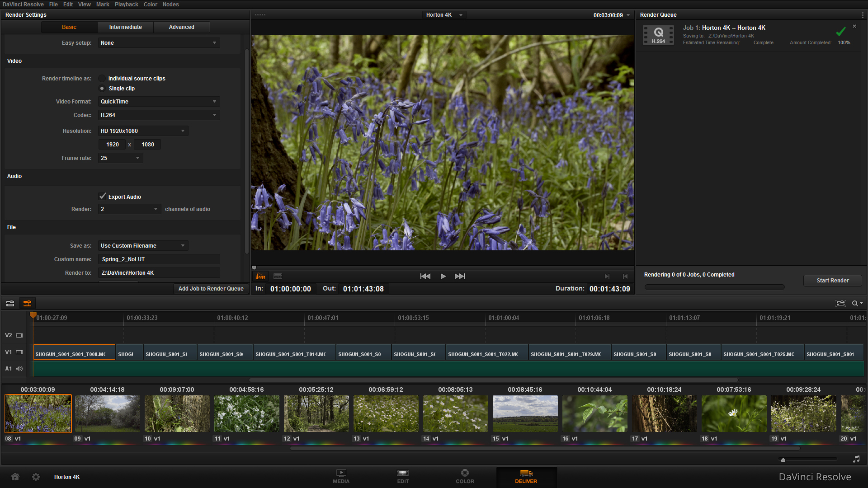Click the music note icon
Viewport: 868px width, 488px height.
[856, 459]
